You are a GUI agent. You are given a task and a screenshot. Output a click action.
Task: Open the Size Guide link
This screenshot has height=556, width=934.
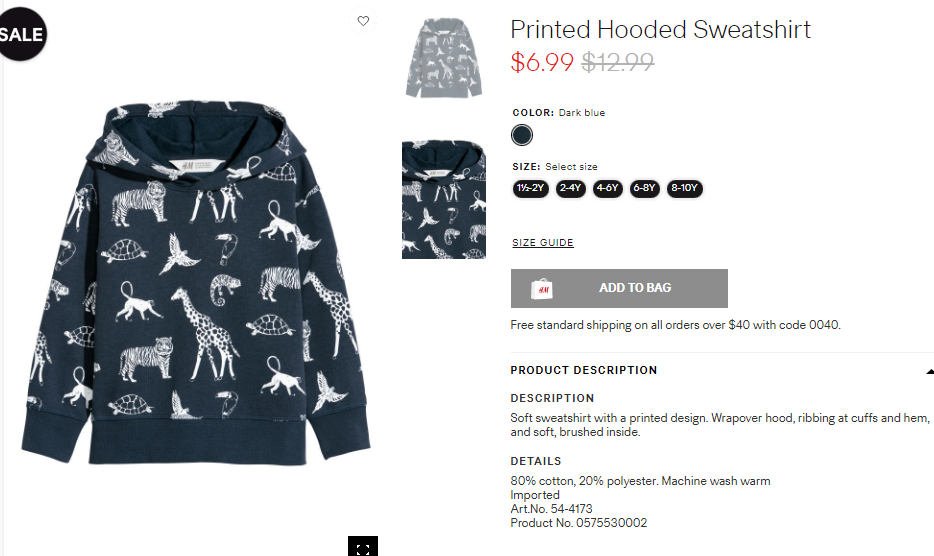click(x=543, y=243)
